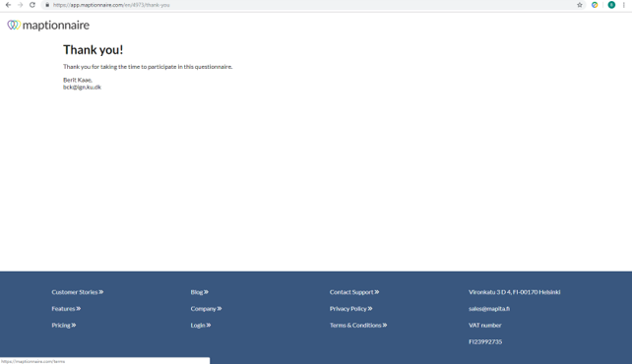This screenshot has height=364, width=632.
Task: Open the Features footer link
Action: (66, 309)
